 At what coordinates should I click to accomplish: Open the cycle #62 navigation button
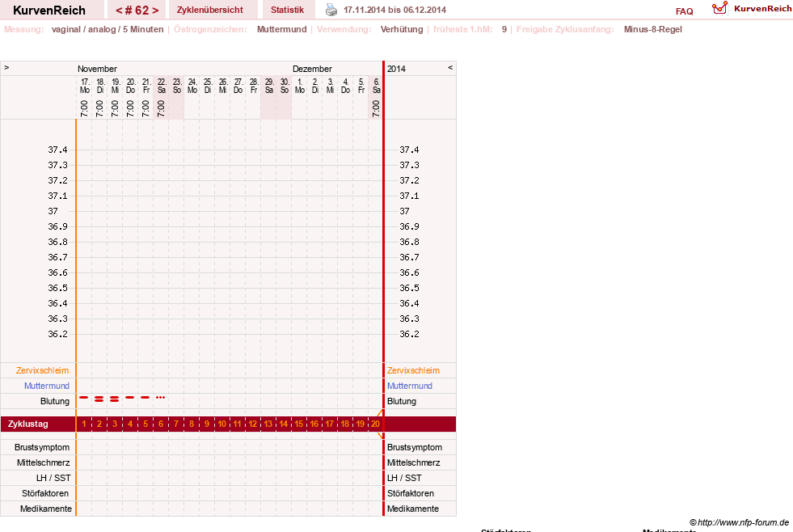(137, 11)
